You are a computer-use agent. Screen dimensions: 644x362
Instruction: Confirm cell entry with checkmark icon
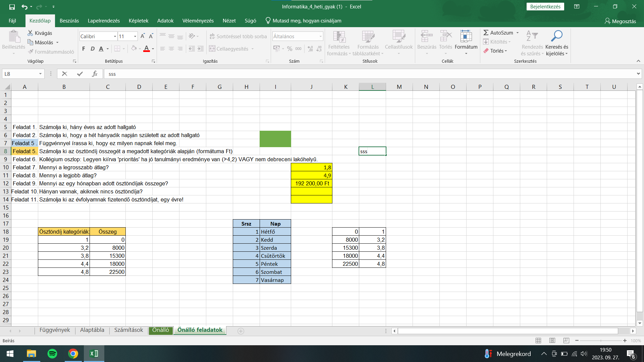click(x=80, y=74)
